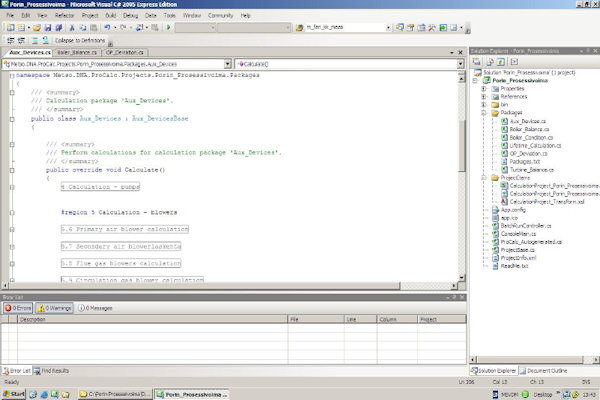
Task: Toggle the 0 Messages filter button
Action: pos(95,308)
